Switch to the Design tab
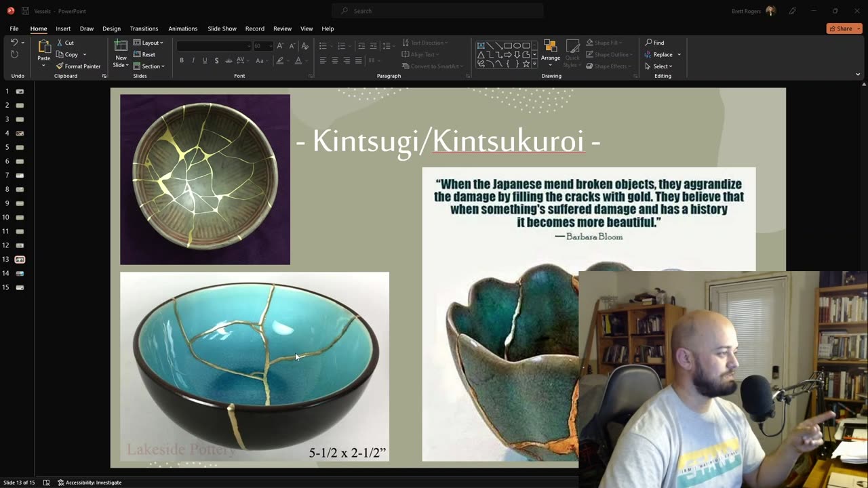868x488 pixels. click(111, 28)
